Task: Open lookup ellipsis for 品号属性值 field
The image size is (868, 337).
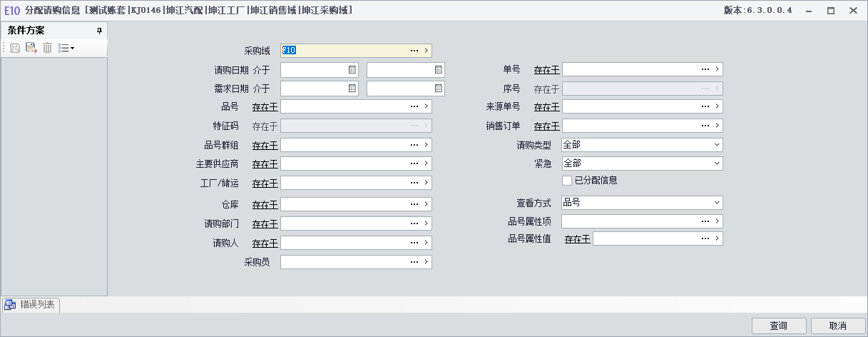Action: tap(705, 238)
